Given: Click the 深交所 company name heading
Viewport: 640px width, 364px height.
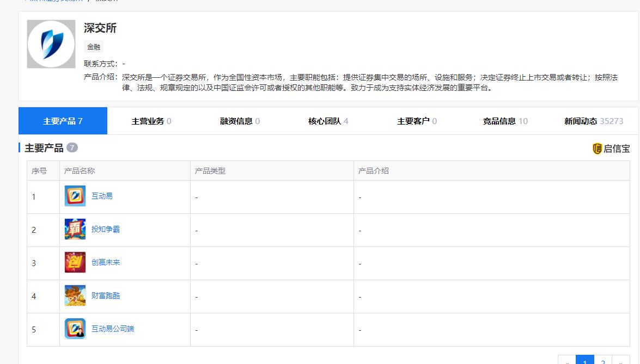Looking at the screenshot, I should (x=100, y=28).
